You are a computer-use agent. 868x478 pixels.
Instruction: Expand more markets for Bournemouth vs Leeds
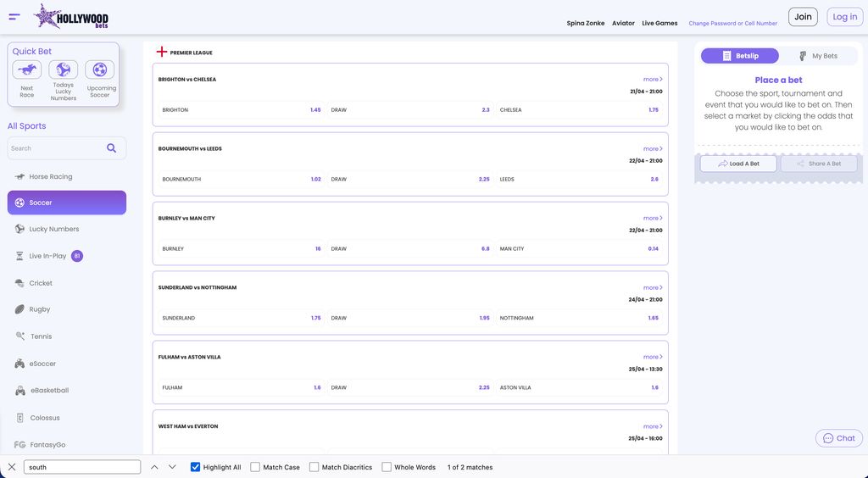[x=653, y=149]
